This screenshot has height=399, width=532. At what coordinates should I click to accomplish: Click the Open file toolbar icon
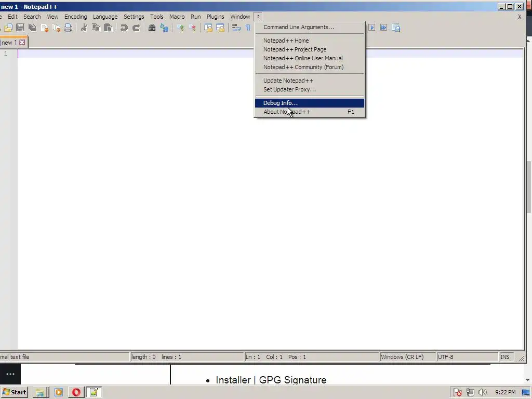tap(8, 28)
